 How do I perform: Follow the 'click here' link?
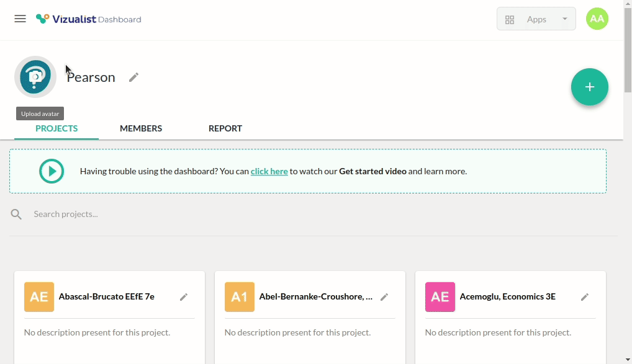(269, 171)
